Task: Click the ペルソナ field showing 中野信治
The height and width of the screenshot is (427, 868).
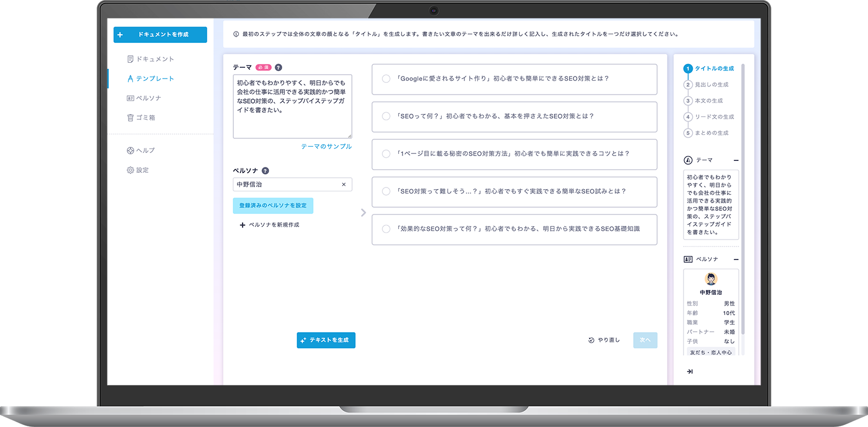Action: coord(292,184)
